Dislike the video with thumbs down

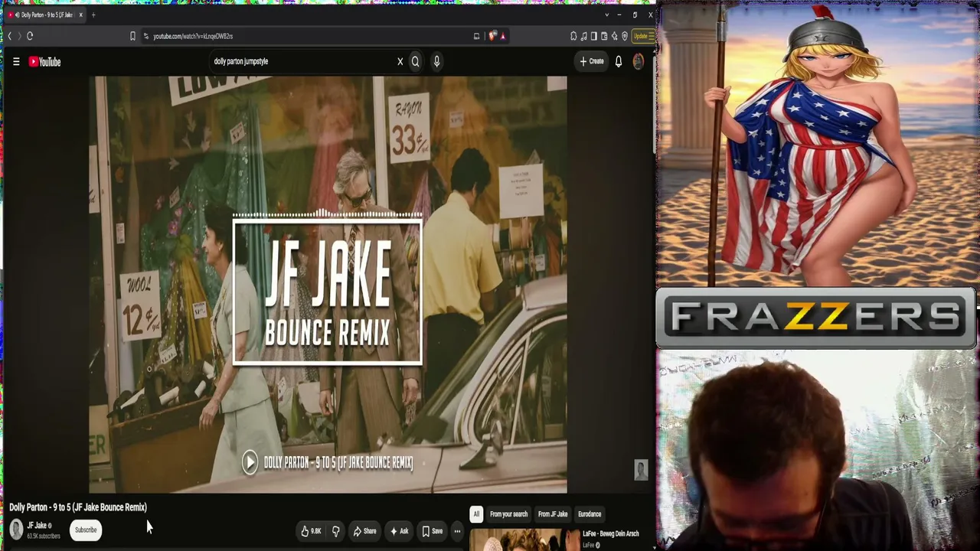pyautogui.click(x=335, y=531)
